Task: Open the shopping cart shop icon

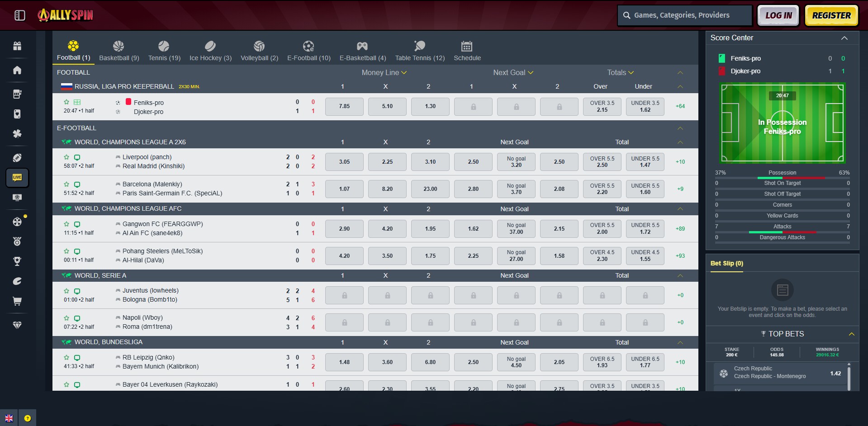Action: pos(17,301)
